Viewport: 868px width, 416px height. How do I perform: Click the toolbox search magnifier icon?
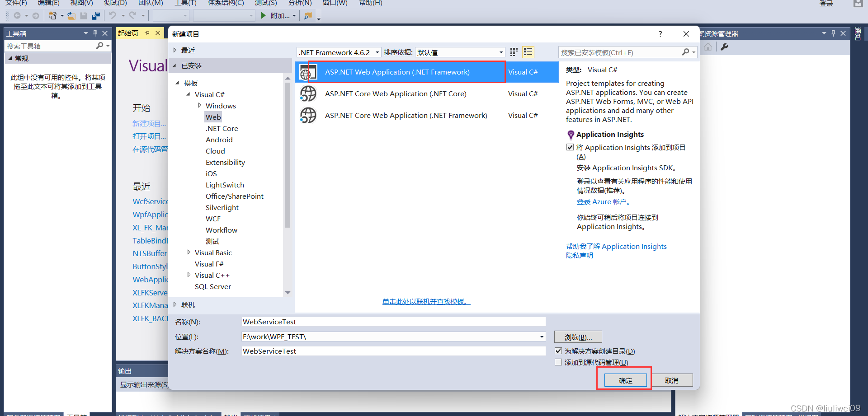(x=100, y=46)
